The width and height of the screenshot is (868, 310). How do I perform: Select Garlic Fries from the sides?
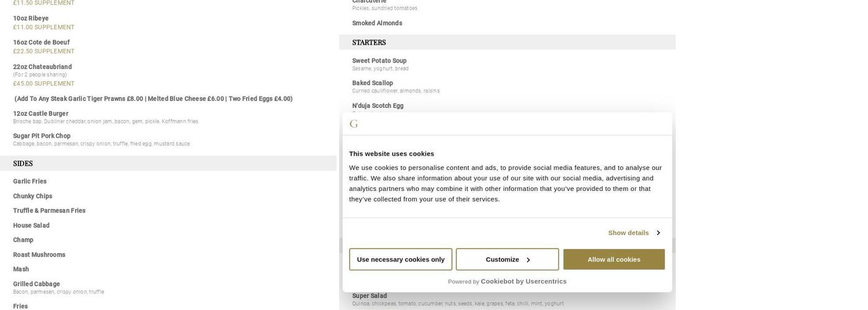tap(30, 182)
